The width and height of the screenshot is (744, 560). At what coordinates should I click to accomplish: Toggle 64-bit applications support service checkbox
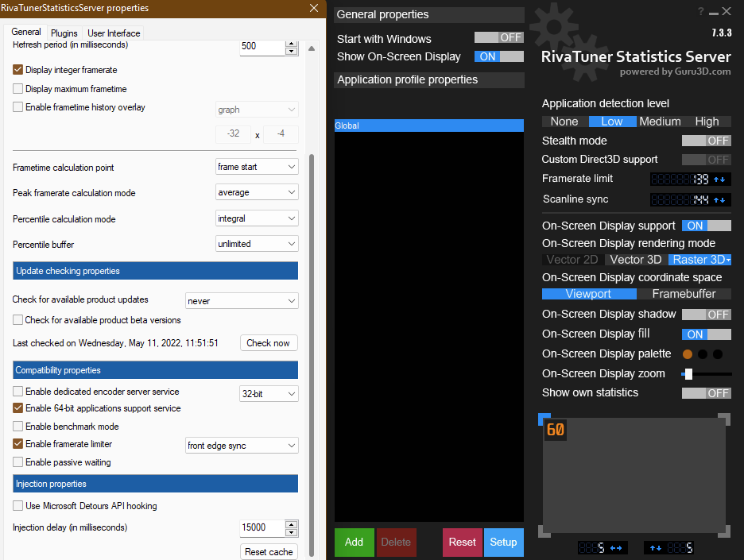(x=18, y=407)
